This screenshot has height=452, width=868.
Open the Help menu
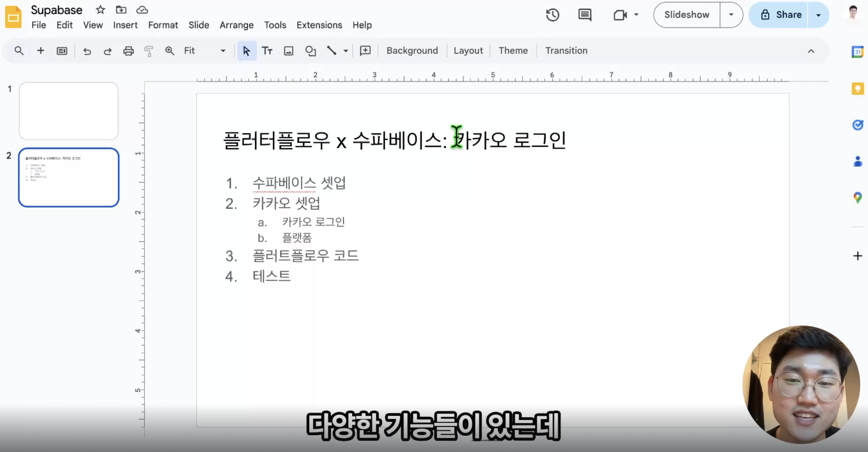[362, 25]
